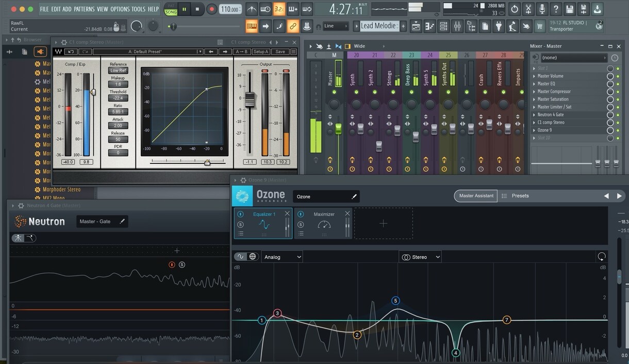This screenshot has width=629, height=364.
Task: Click the Waves Setup A button
Action: (261, 52)
